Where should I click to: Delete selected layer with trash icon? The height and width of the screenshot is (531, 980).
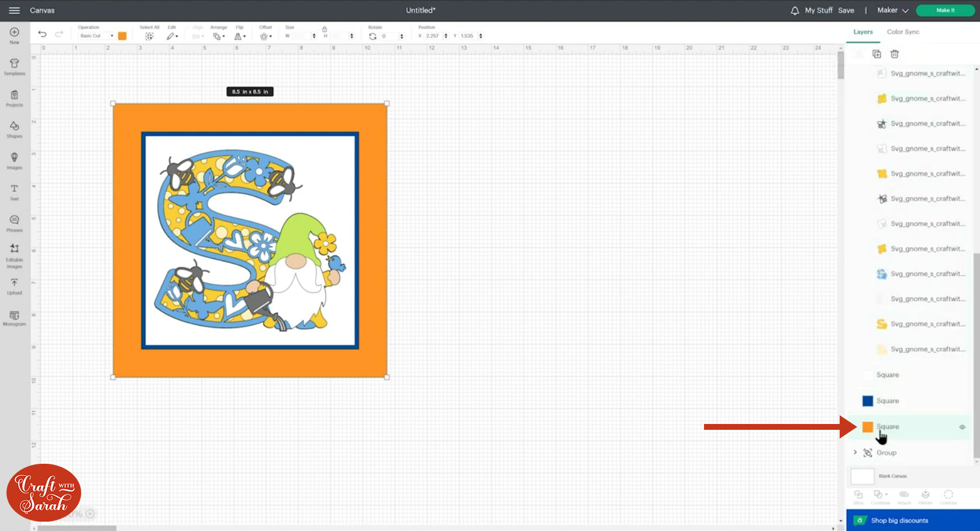point(895,54)
